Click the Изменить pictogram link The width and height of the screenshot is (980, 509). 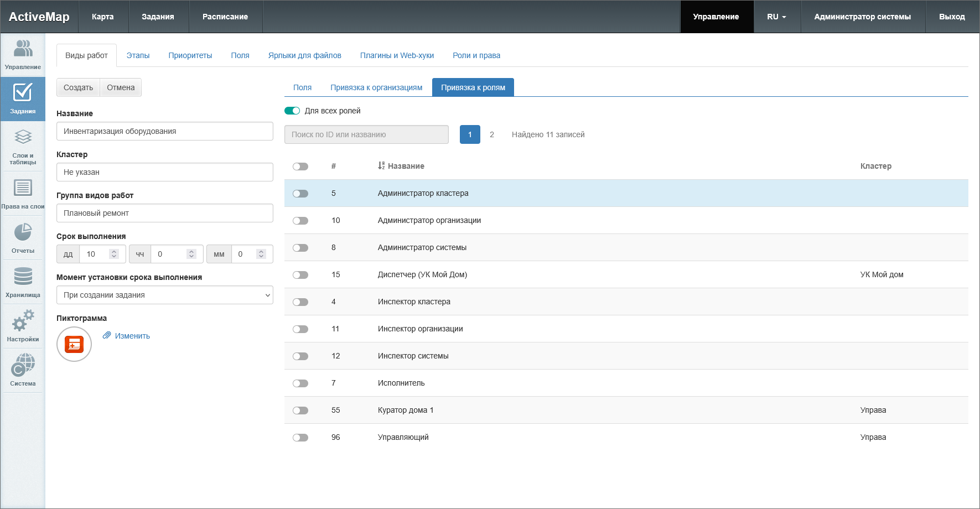point(132,336)
